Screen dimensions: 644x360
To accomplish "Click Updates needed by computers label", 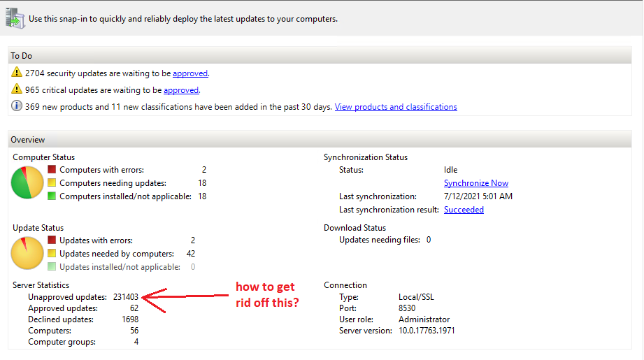I will (x=117, y=254).
